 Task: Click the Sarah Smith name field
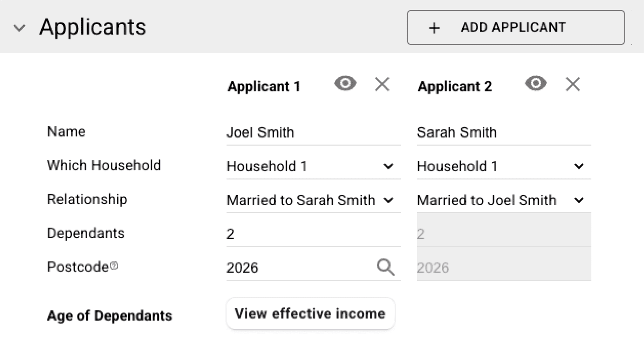tap(503, 133)
